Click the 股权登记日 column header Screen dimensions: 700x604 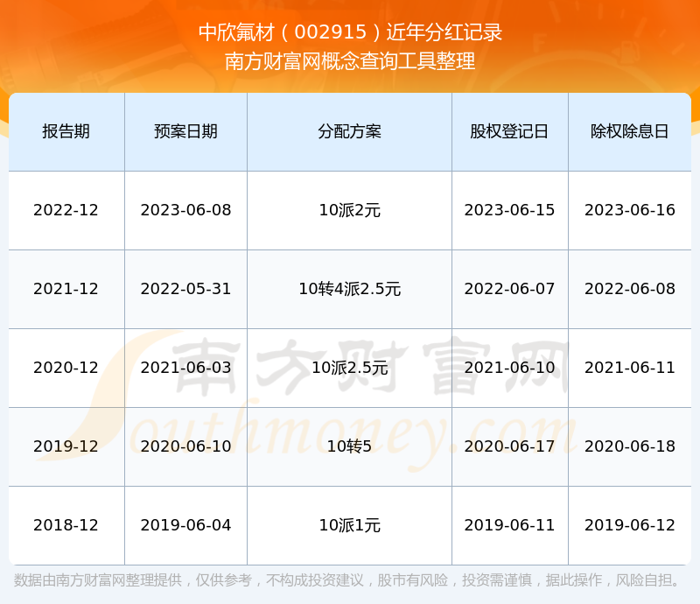[509, 131]
